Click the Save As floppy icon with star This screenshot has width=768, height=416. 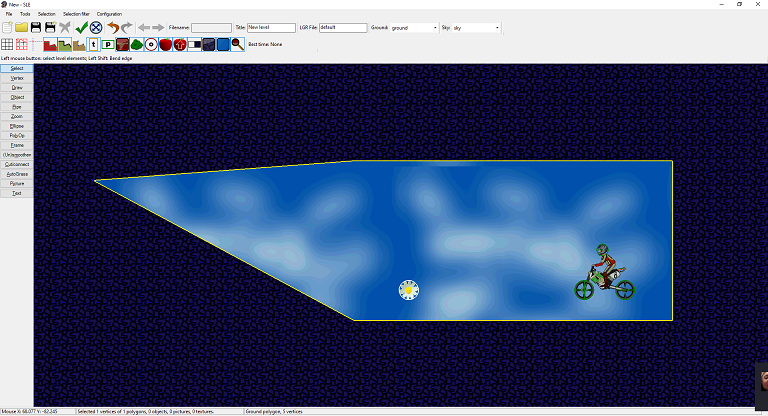click(x=50, y=27)
